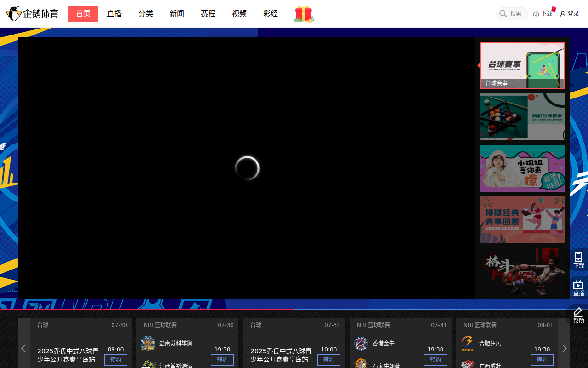This screenshot has width=588, height=368.
Task: Click the 下载 link in header
Action: [547, 14]
